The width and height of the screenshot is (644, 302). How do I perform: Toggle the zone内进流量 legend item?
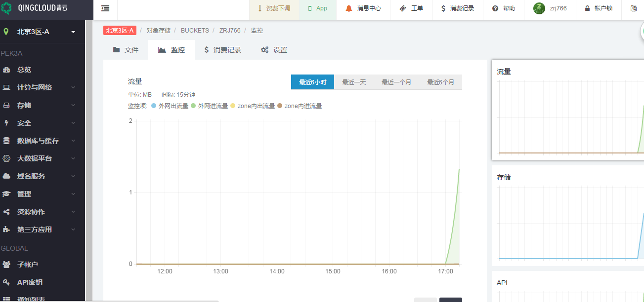click(x=300, y=106)
